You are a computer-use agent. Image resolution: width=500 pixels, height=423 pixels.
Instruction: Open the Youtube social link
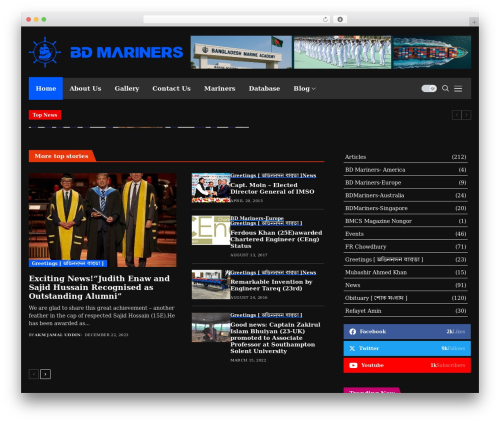(407, 365)
